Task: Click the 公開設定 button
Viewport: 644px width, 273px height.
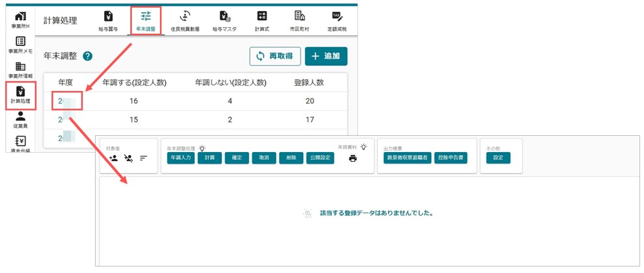Action: (x=320, y=158)
